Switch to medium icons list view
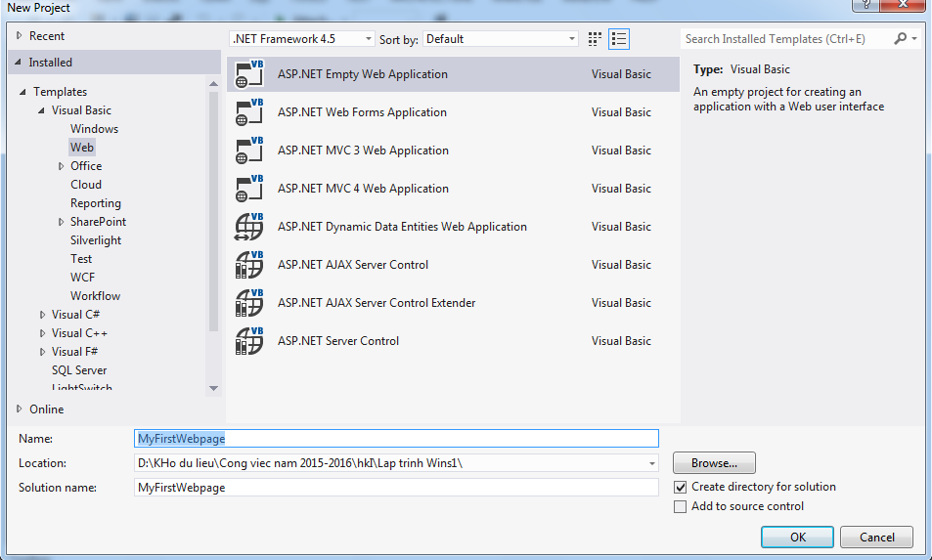Viewport: 932px width, 560px height. click(619, 39)
